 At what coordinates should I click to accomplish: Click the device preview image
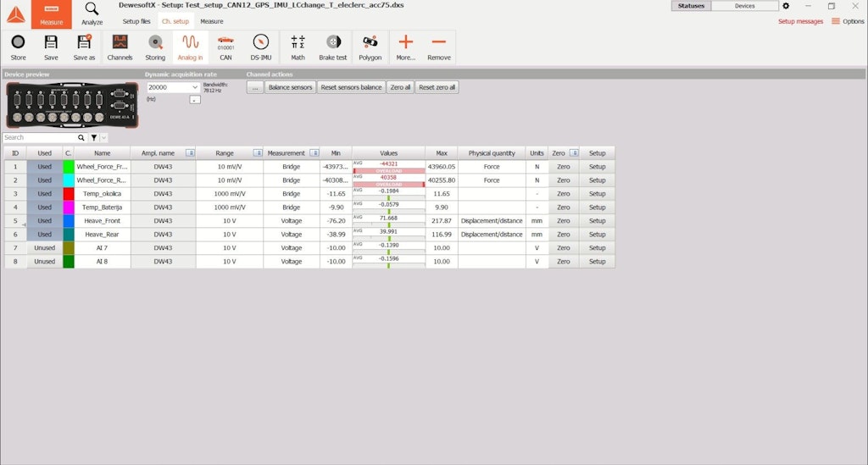click(72, 105)
